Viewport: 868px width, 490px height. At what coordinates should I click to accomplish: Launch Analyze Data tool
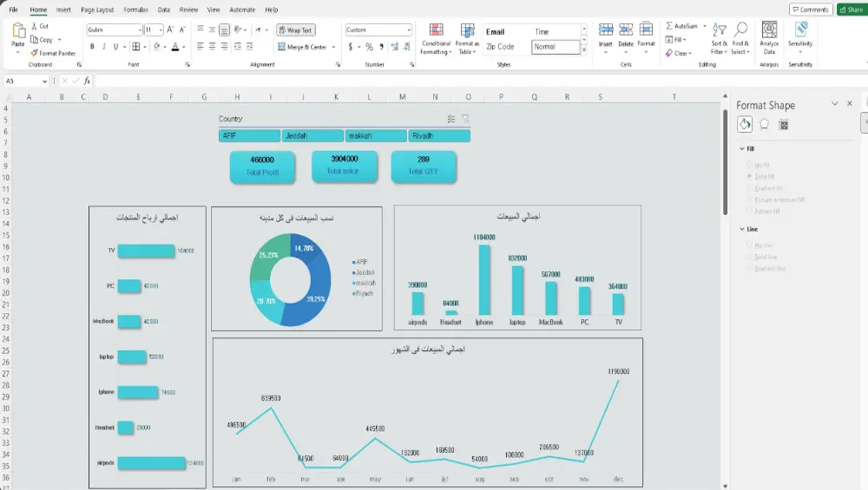point(769,37)
